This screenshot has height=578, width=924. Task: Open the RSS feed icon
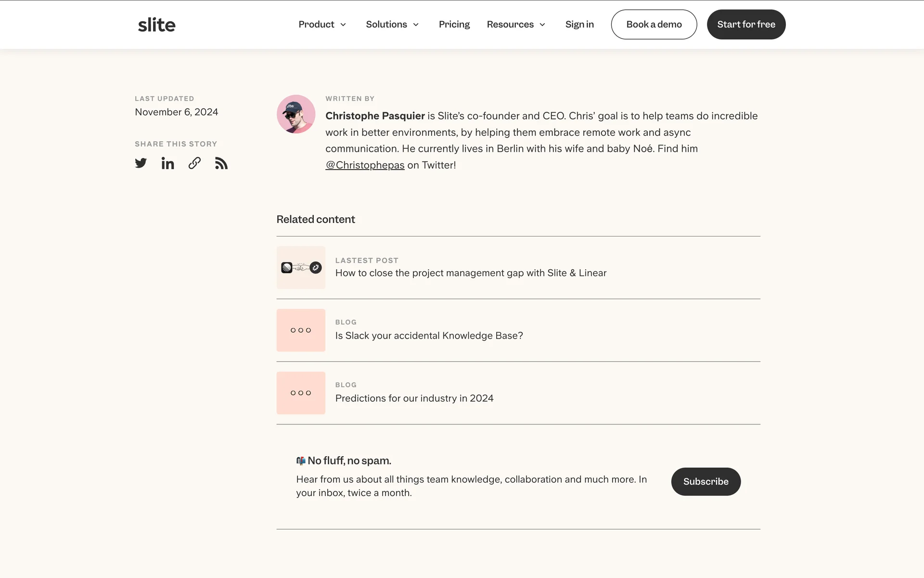coord(221,163)
